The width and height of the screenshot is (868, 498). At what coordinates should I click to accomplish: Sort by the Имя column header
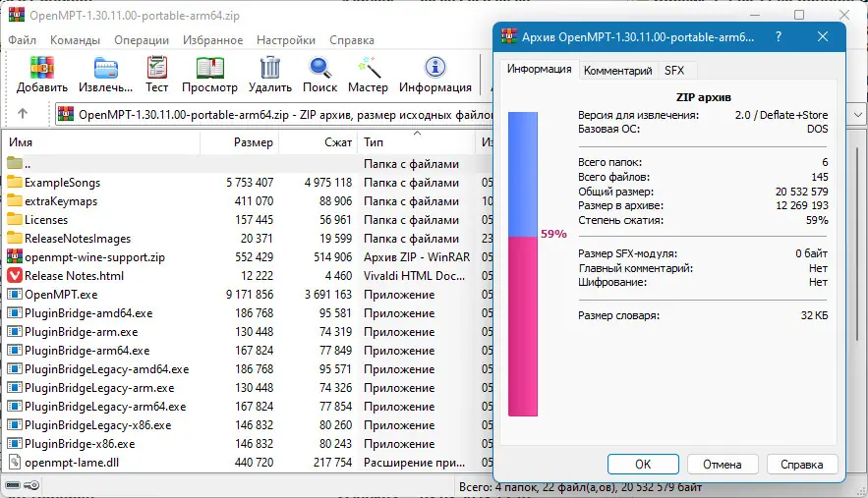tap(100, 142)
